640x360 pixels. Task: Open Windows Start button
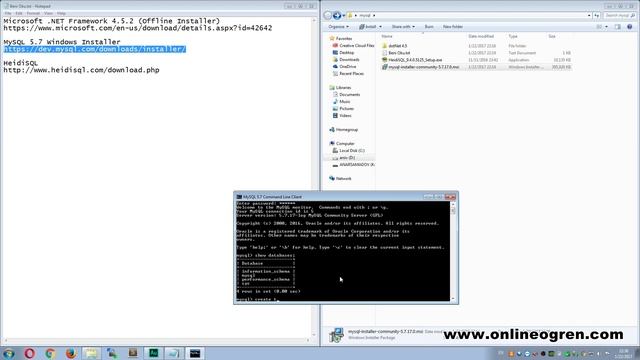tap(9, 353)
